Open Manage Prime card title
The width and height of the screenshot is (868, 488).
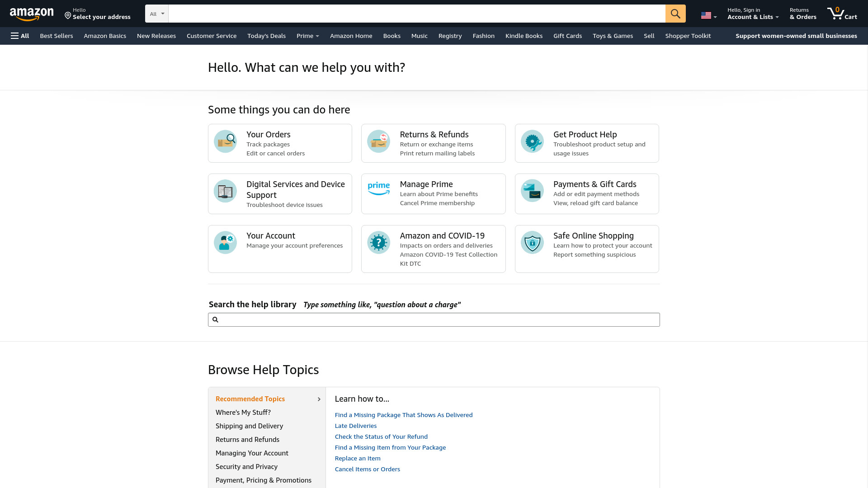click(x=426, y=184)
